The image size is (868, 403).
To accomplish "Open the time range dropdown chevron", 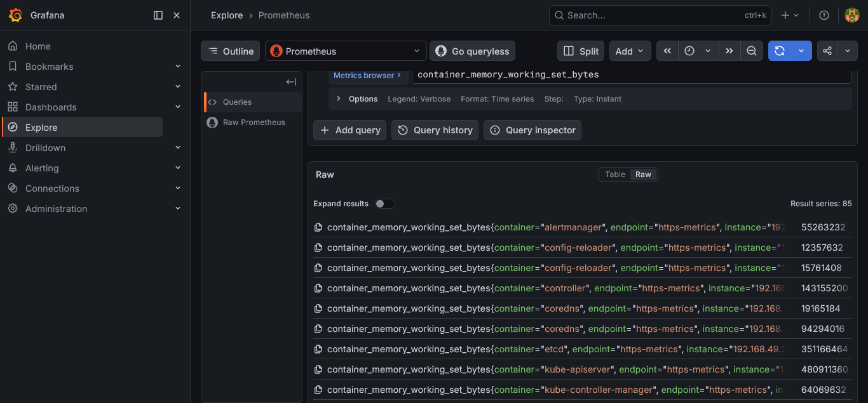I will pos(708,51).
